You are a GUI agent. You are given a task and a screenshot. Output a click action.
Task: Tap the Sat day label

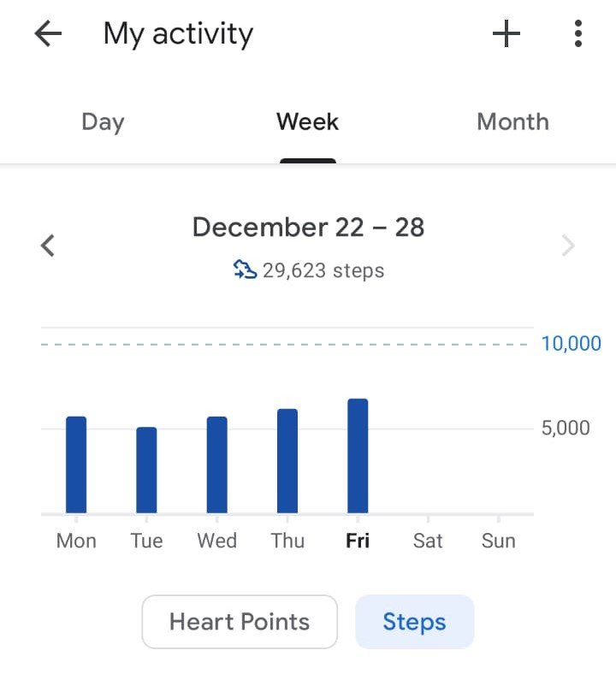point(428,541)
